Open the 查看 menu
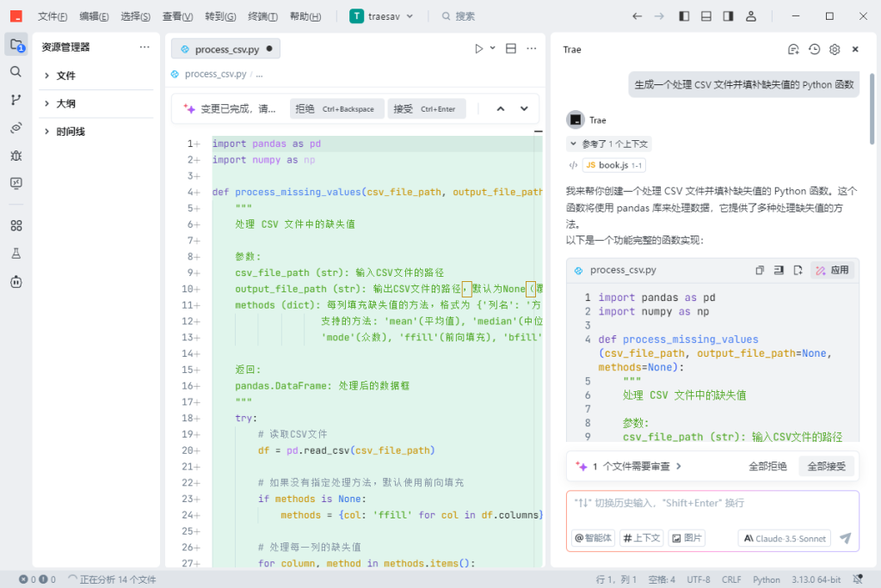Screen dimensions: 881x588 tap(177, 16)
